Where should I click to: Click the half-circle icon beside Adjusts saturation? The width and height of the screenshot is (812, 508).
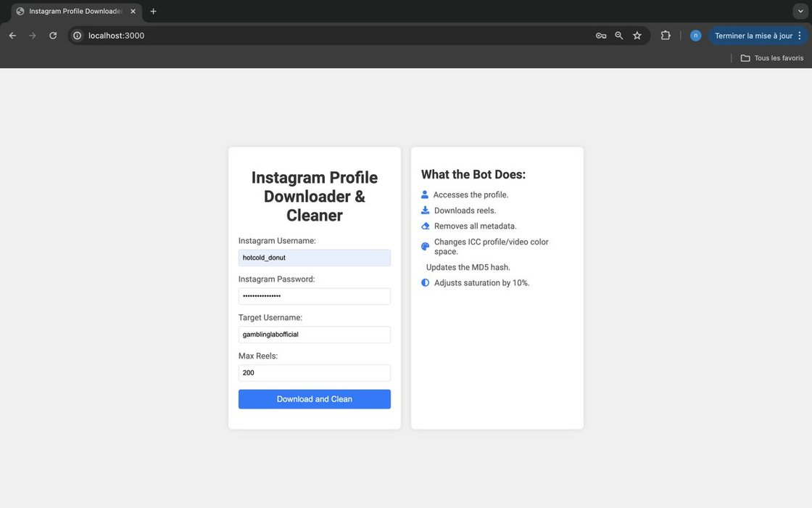425,282
